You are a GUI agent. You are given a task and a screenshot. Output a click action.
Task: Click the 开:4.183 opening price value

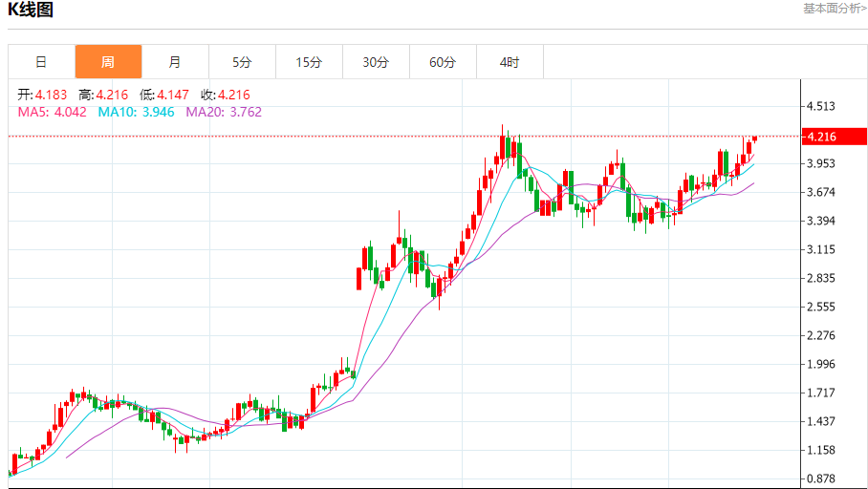[43, 95]
